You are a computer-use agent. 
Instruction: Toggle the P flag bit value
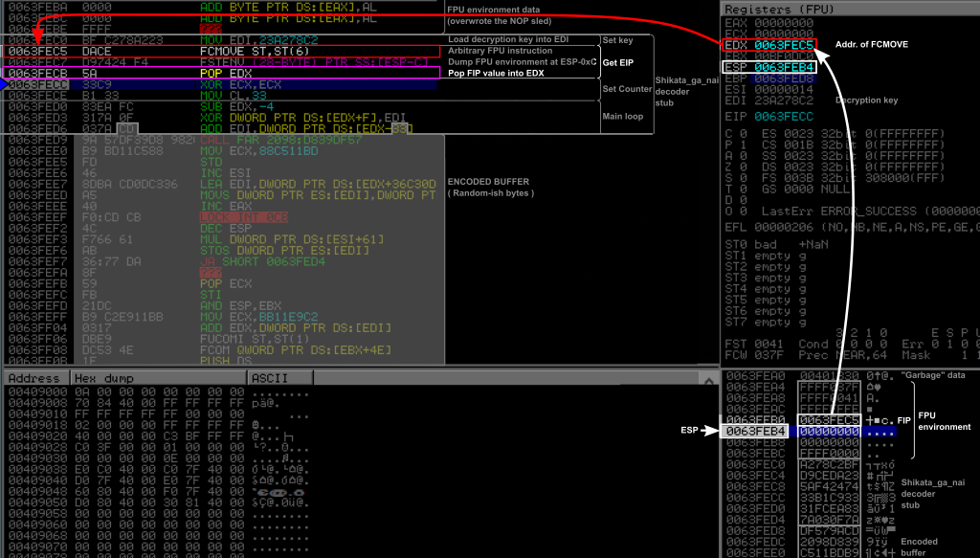743,144
